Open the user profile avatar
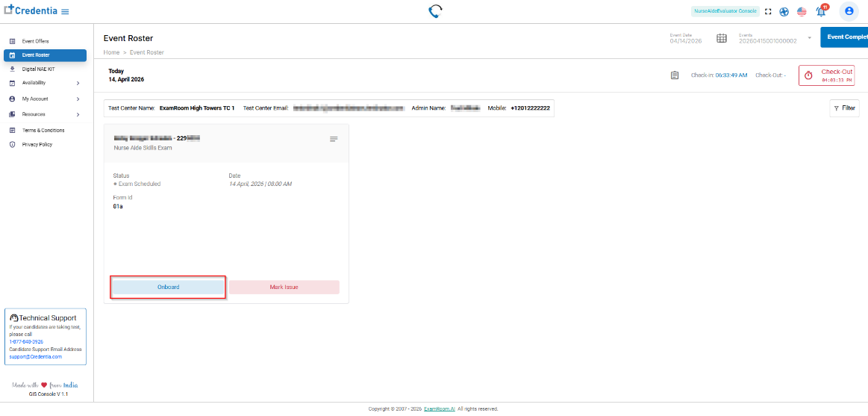The height and width of the screenshot is (416, 868). coord(849,11)
